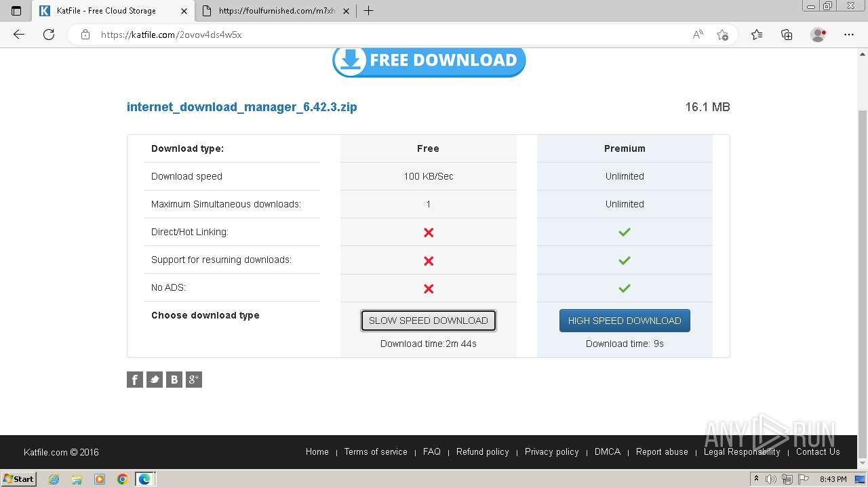
Task: Open the Collections panel
Action: coord(787,35)
